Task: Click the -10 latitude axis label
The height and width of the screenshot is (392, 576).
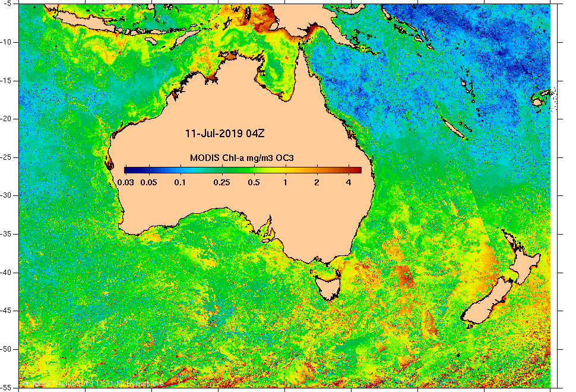Action: click(9, 42)
